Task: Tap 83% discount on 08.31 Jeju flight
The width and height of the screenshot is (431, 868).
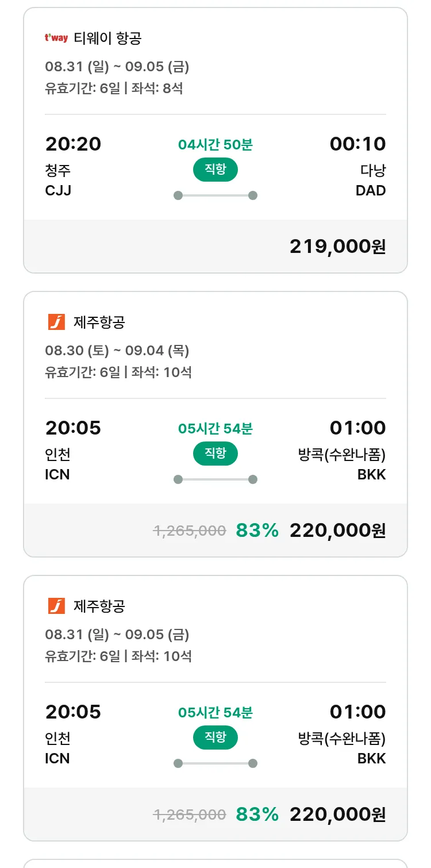Action: [257, 815]
